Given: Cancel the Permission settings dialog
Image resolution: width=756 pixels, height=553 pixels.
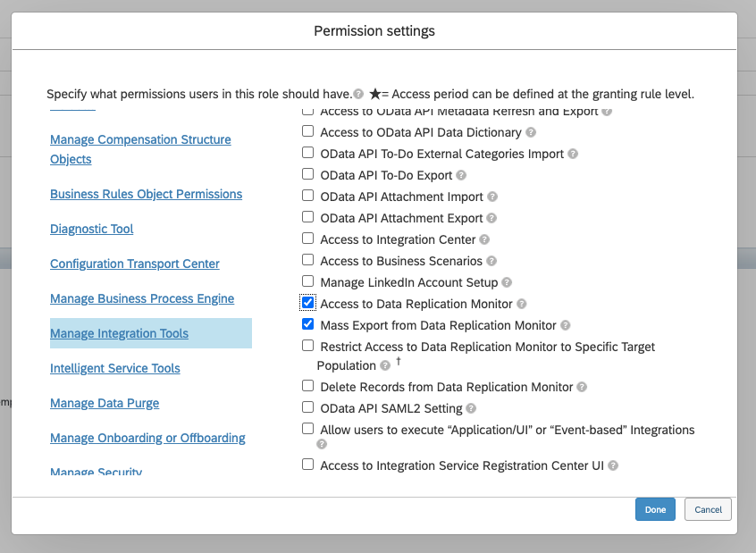Looking at the screenshot, I should pos(708,509).
